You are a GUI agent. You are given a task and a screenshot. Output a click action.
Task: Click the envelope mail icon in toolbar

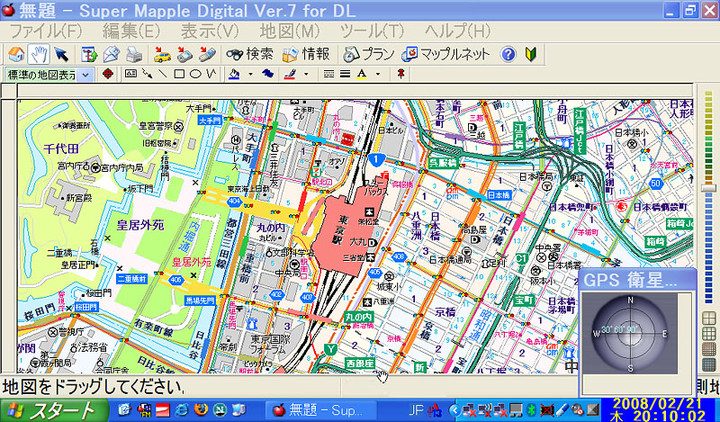tap(112, 54)
